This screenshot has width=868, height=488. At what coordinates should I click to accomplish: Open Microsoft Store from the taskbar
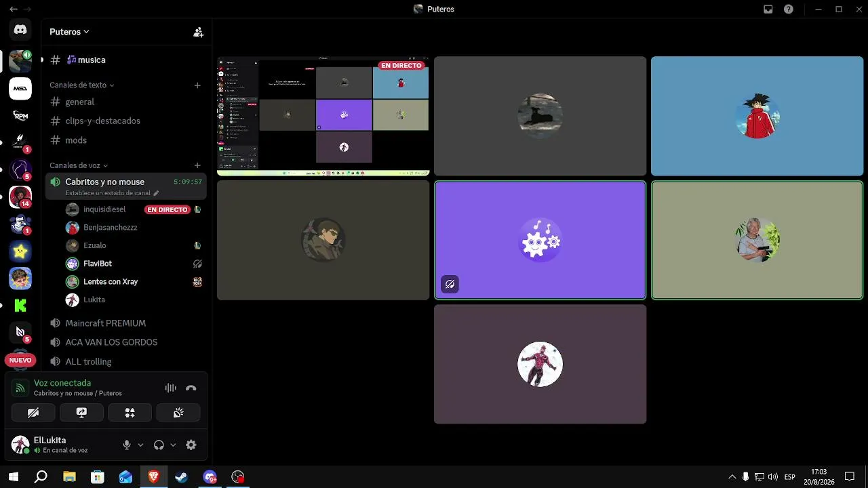[98, 476]
